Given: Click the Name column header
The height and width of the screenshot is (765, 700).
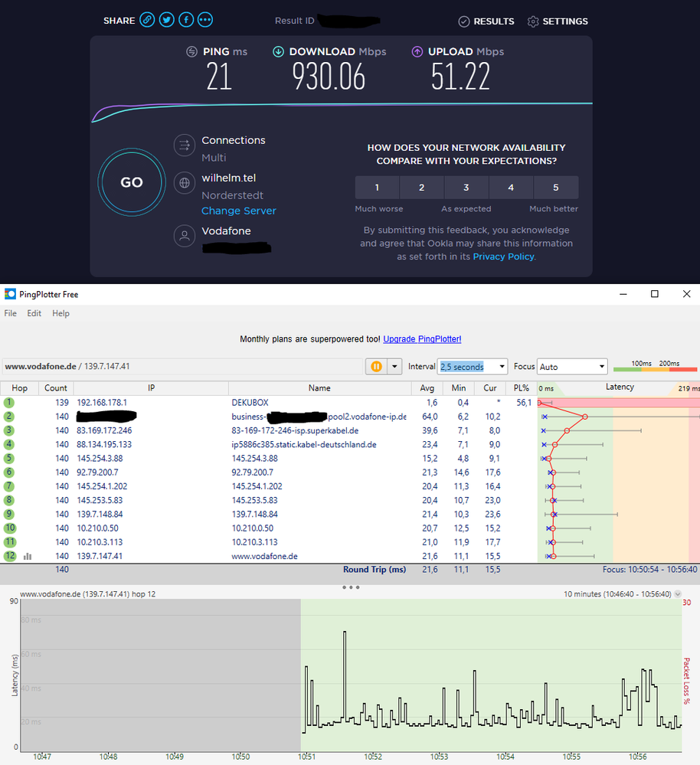Looking at the screenshot, I should coord(319,388).
